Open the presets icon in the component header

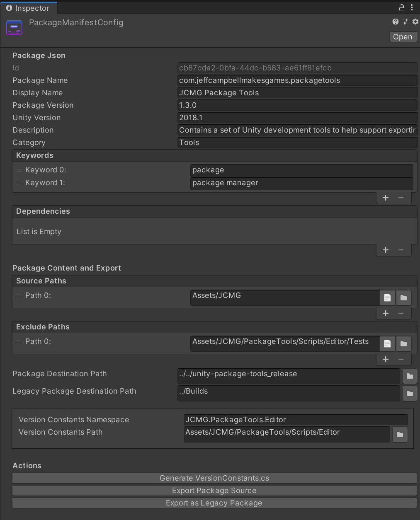[x=405, y=22]
